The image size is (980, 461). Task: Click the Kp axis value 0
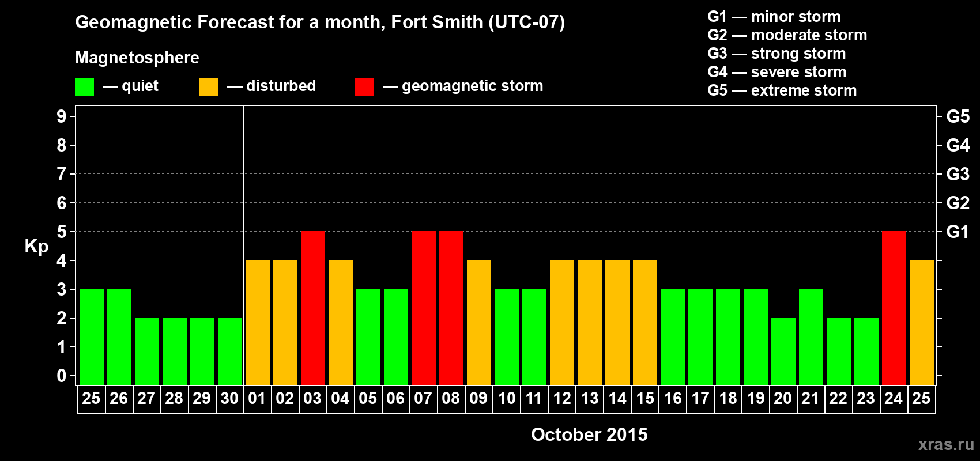coord(61,376)
